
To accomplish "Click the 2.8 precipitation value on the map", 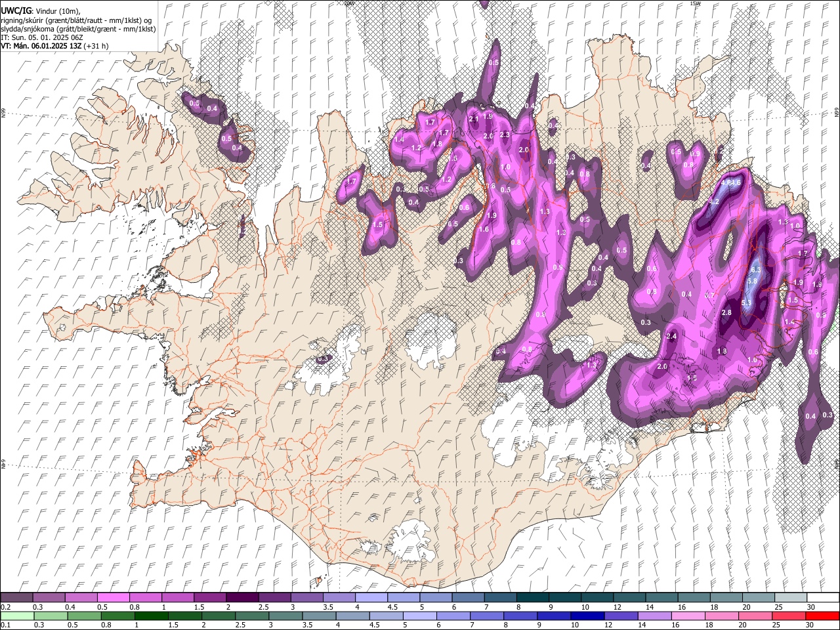I will point(726,312).
